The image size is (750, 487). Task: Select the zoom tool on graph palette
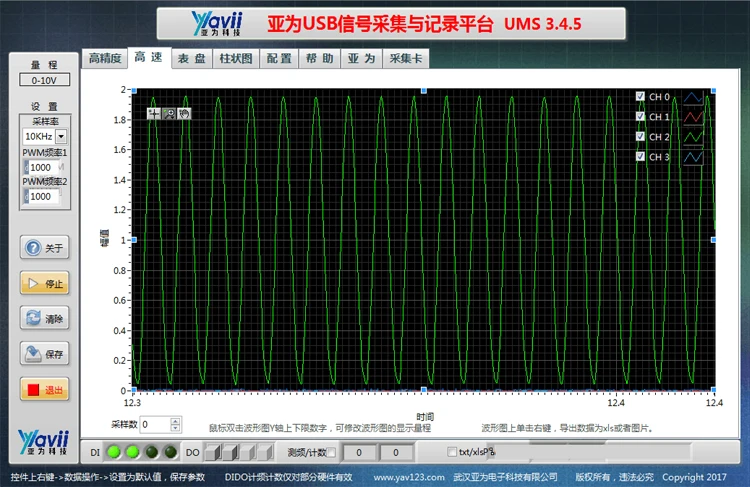coord(169,113)
